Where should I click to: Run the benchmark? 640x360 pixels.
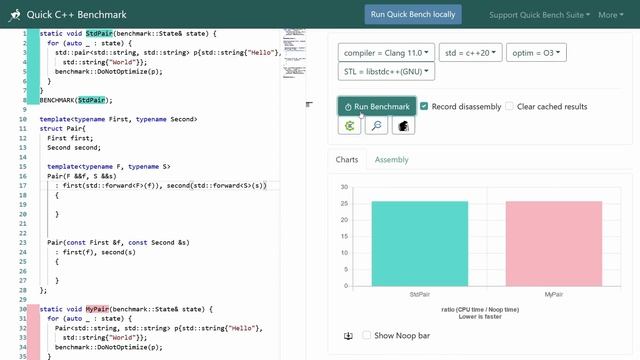pyautogui.click(x=377, y=107)
